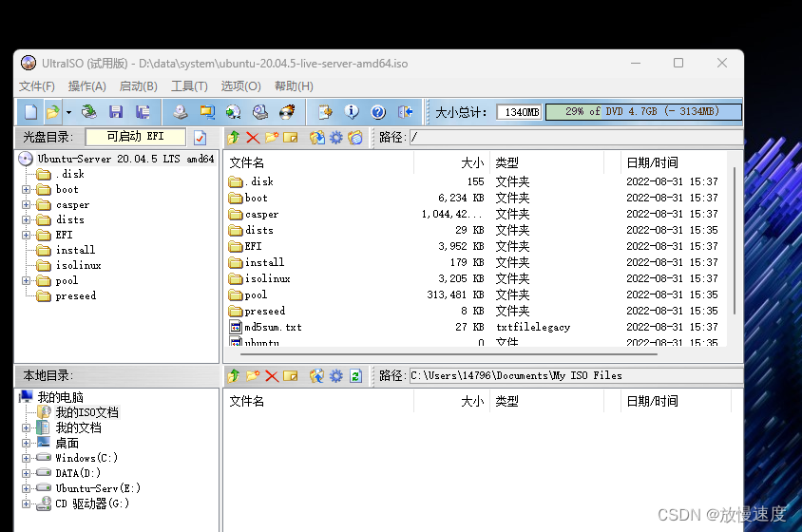This screenshot has width=802, height=532.
Task: Click the Extract folders icon in ISO toolbar
Action: 317,137
